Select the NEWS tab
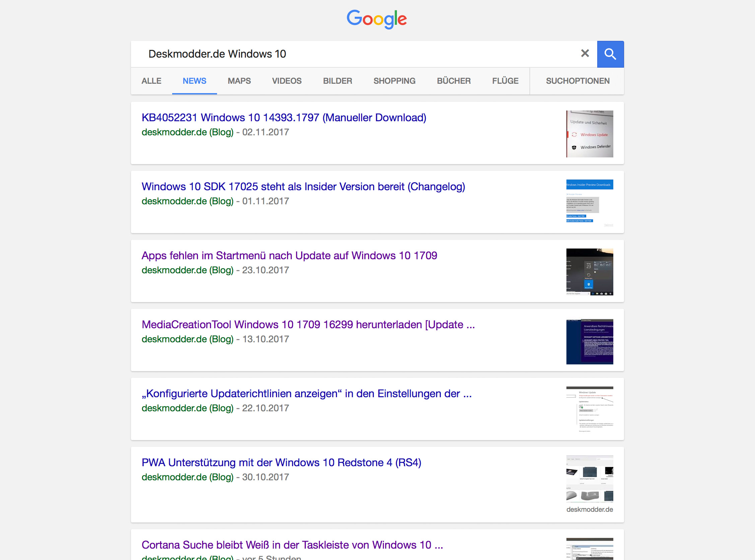The height and width of the screenshot is (560, 755). 194,81
